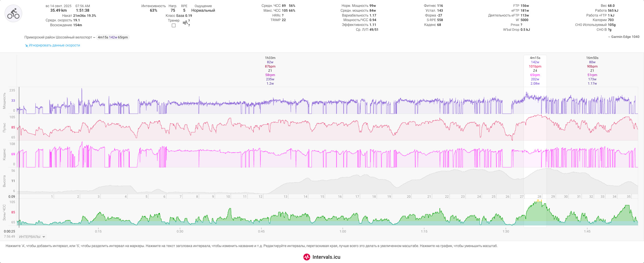Click the Пульс chart axis label
The image size is (644, 263).
4,127
